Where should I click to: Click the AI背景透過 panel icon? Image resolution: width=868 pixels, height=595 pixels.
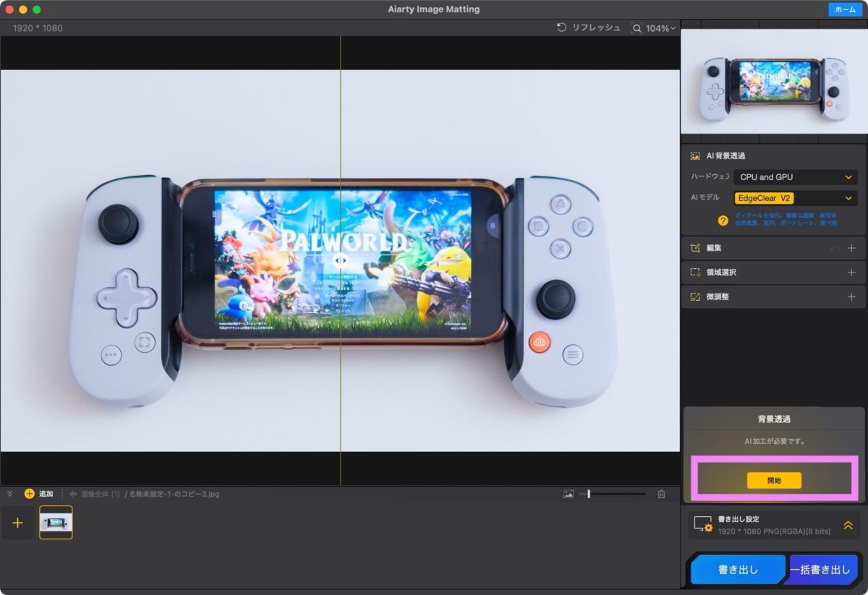point(694,155)
